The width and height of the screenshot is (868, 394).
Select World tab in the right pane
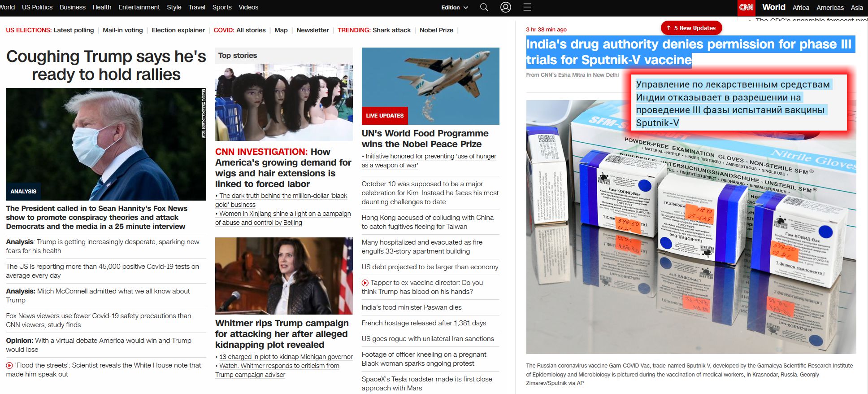point(774,7)
